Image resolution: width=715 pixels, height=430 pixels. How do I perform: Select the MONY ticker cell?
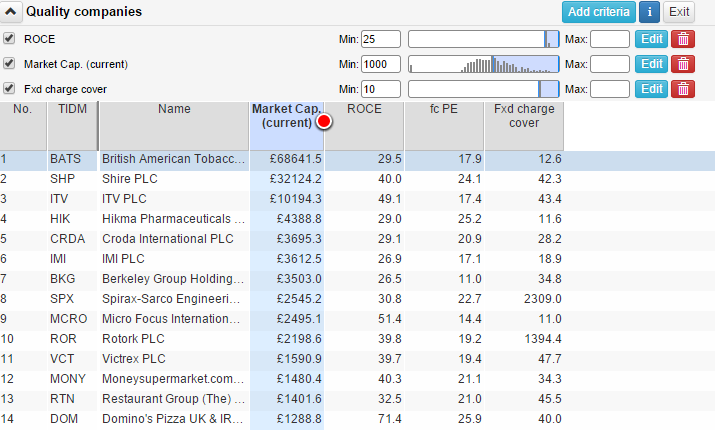coord(68,379)
